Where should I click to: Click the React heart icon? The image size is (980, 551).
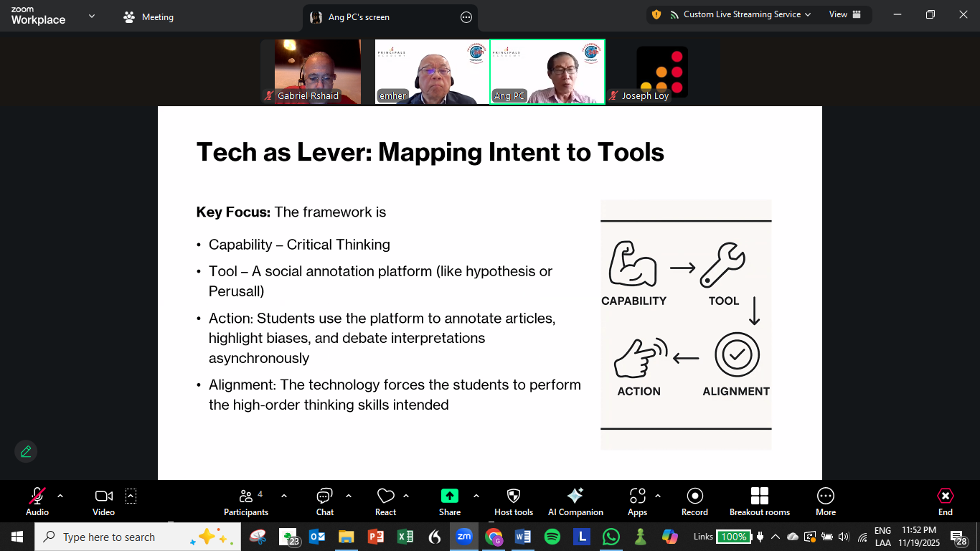(385, 501)
